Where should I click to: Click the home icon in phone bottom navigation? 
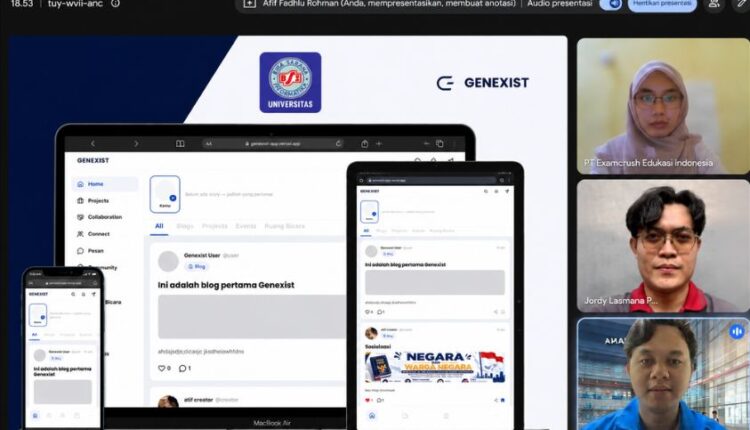click(35, 416)
